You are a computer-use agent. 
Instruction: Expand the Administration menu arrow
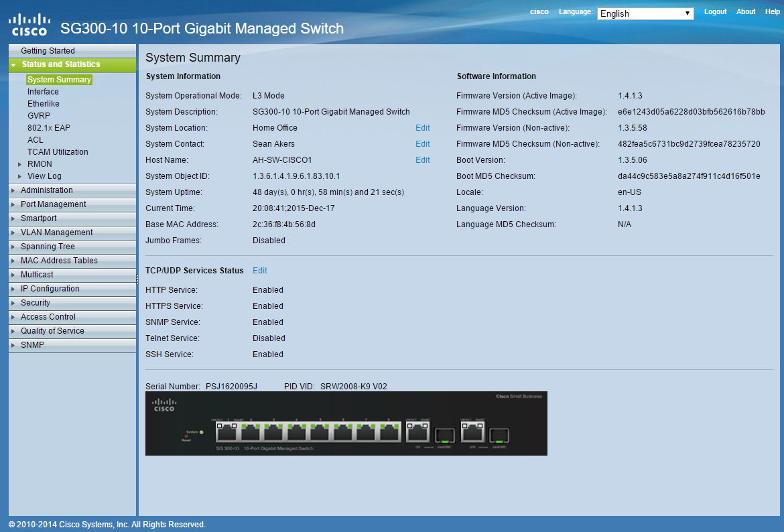click(13, 190)
